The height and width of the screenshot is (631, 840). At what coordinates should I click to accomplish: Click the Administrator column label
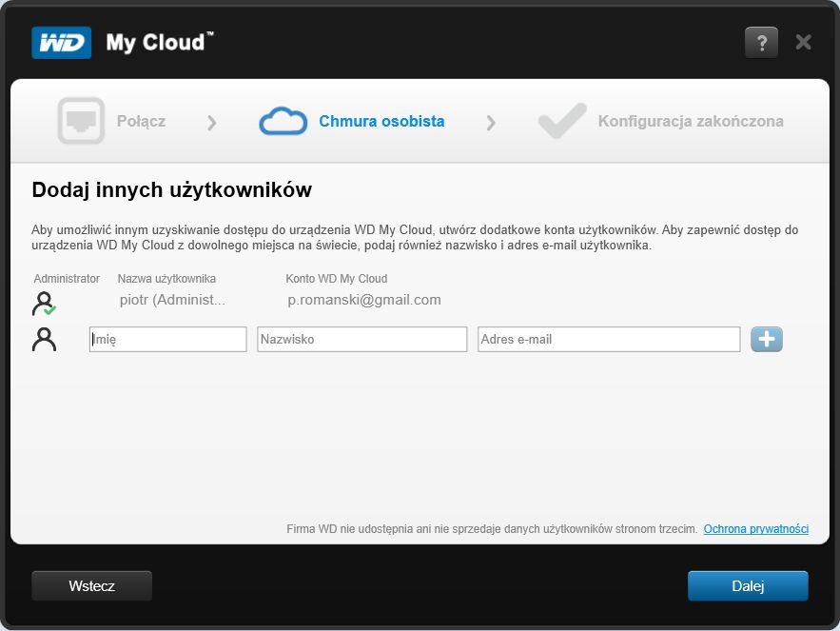tap(67, 279)
